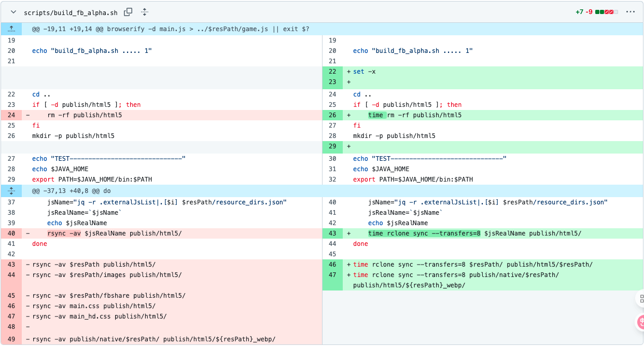This screenshot has width=644, height=346.
Task: Click the pink translate floating button
Action: [640, 323]
